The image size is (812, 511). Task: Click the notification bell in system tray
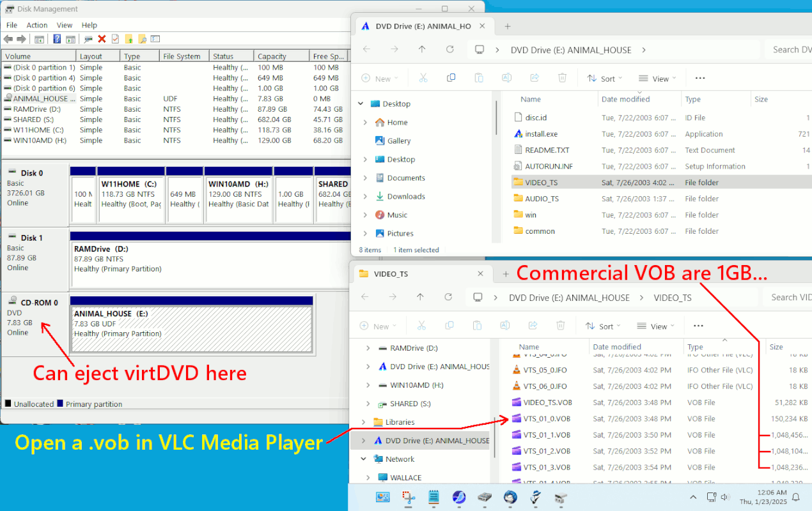coord(796,497)
